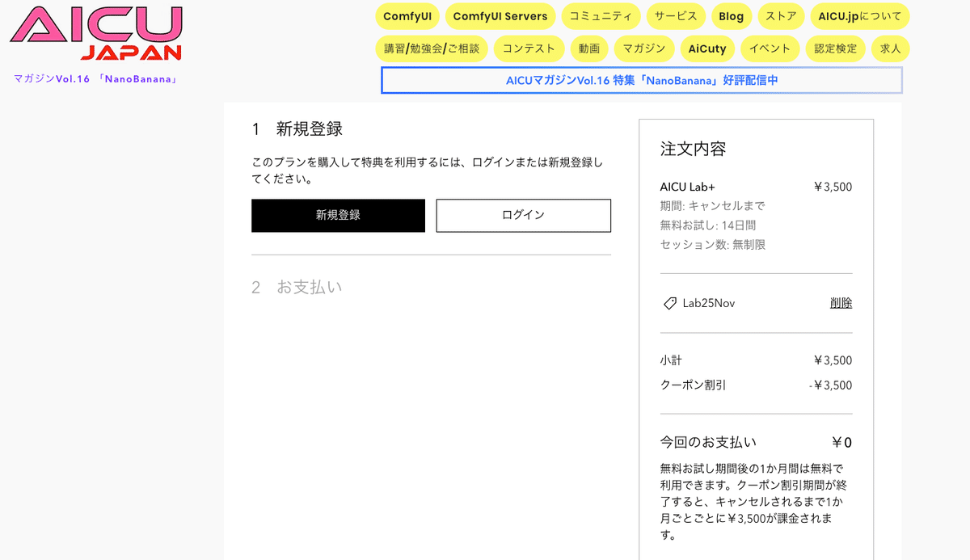Visit the Blog section
Screen dimensions: 970x560
click(732, 16)
